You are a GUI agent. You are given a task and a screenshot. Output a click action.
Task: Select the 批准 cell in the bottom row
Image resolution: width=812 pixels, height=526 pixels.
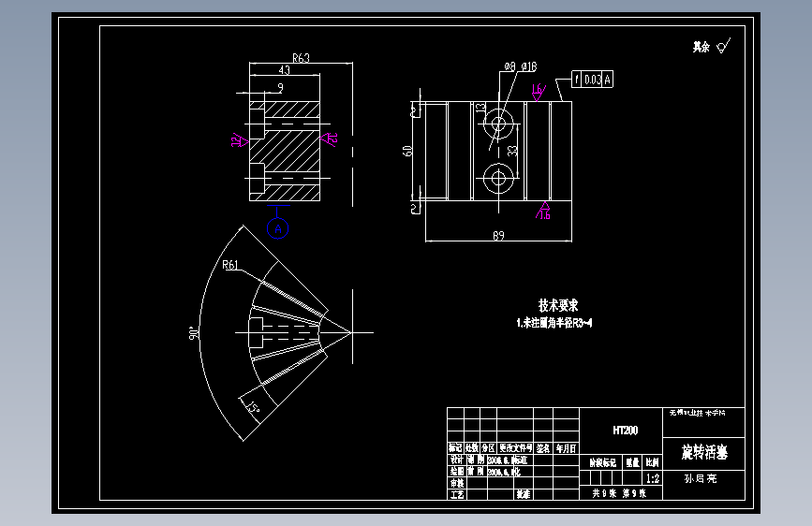pos(523,494)
